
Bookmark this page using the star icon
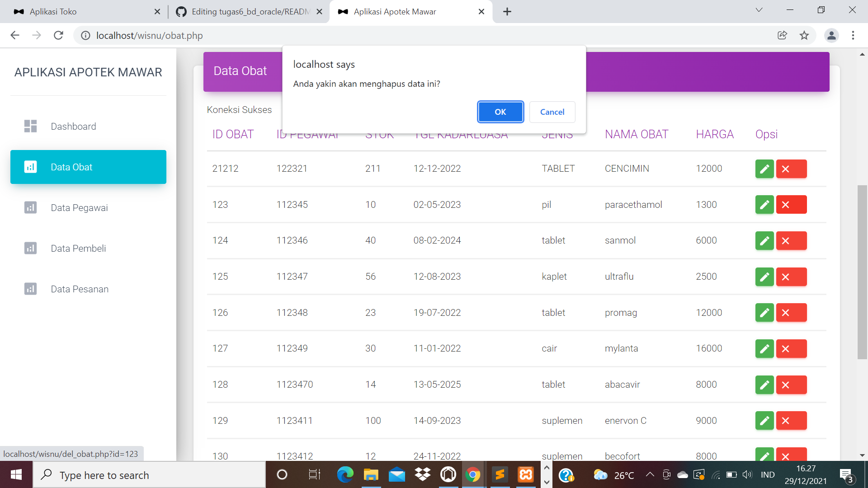click(x=804, y=35)
